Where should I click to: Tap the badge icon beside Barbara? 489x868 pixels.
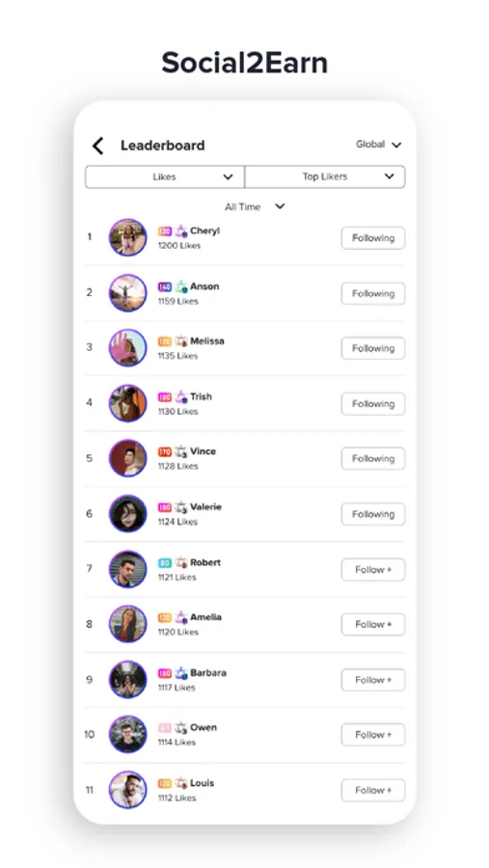pyautogui.click(x=181, y=673)
